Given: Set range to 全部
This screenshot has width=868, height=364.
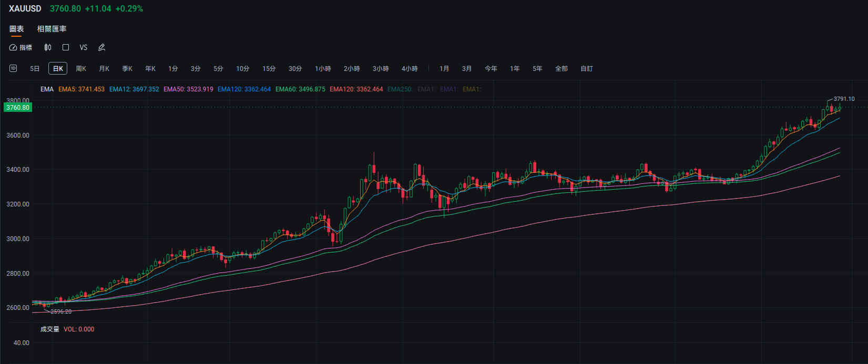Looking at the screenshot, I should [561, 69].
